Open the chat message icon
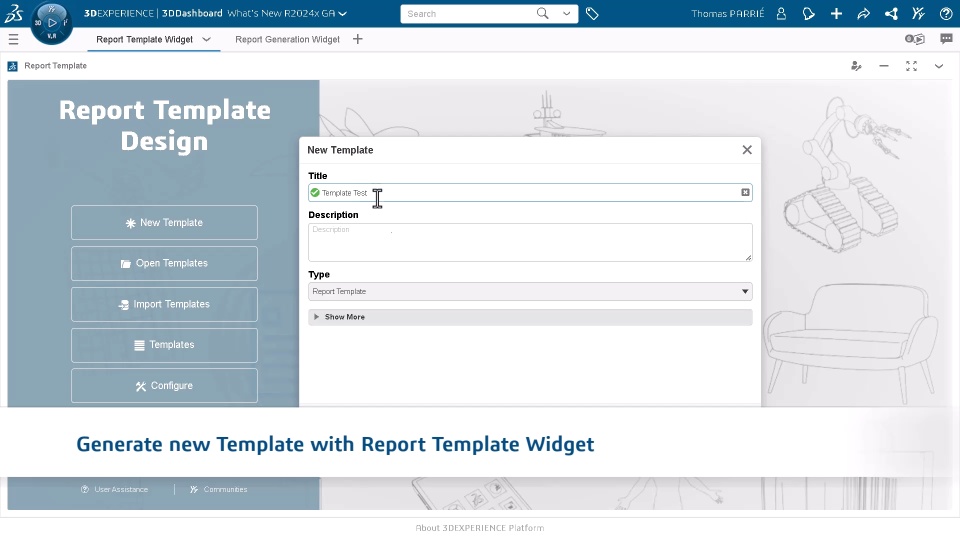 point(947,39)
